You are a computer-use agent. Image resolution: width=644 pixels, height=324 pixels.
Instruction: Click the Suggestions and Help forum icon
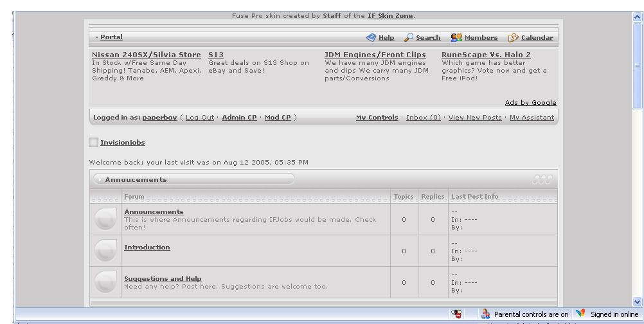coord(105,282)
